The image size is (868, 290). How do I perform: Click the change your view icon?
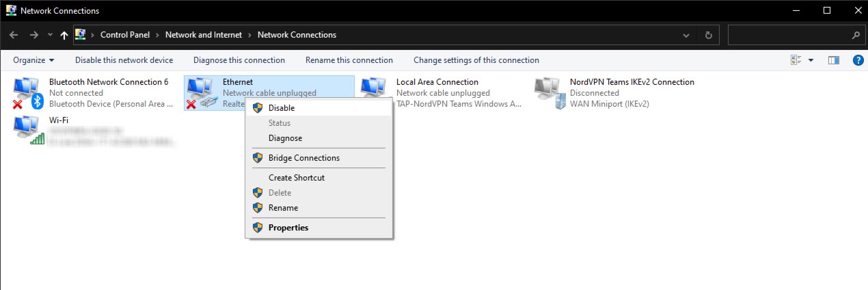tap(795, 60)
